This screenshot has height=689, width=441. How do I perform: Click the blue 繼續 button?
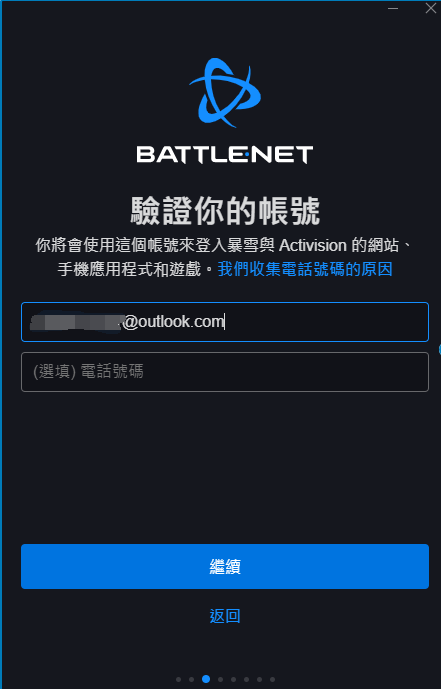click(x=225, y=566)
